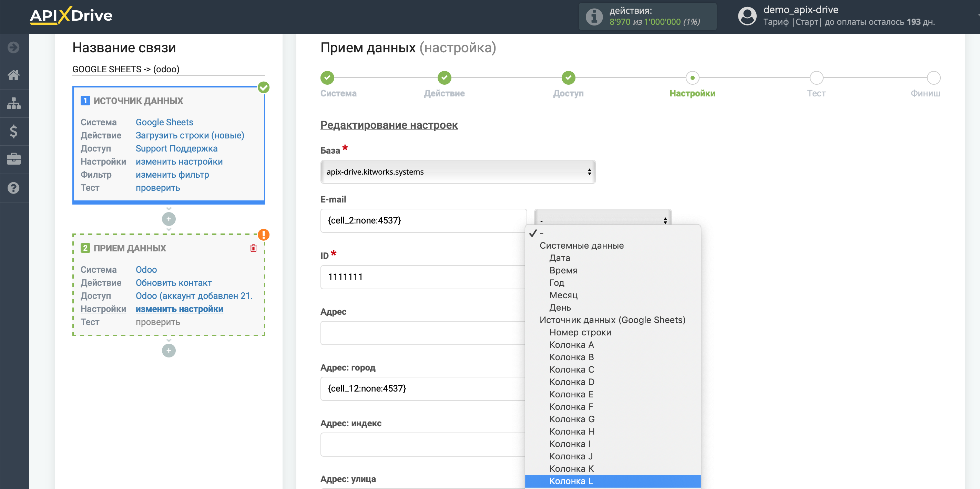Open Загрузить строки (новые) action link
Screen dimensions: 980x489
[x=190, y=135]
